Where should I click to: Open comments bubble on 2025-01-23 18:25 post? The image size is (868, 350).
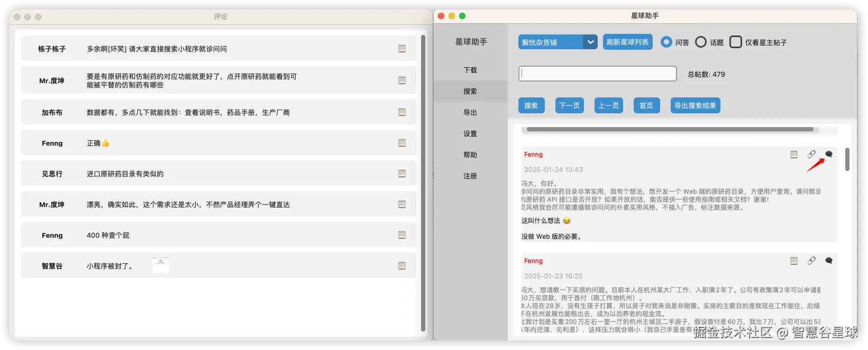(x=829, y=261)
